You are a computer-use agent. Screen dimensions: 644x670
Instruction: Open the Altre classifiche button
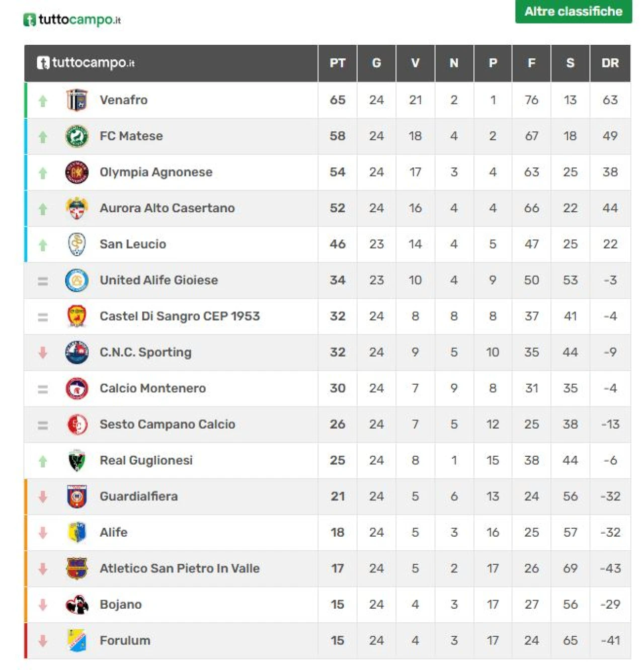[x=573, y=12]
